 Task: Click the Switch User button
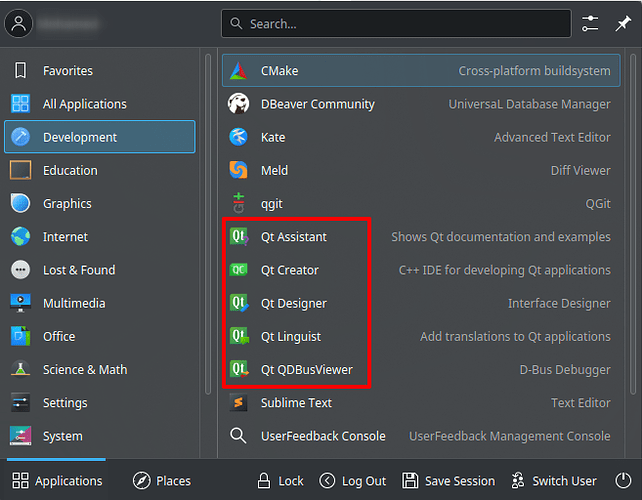click(x=554, y=480)
